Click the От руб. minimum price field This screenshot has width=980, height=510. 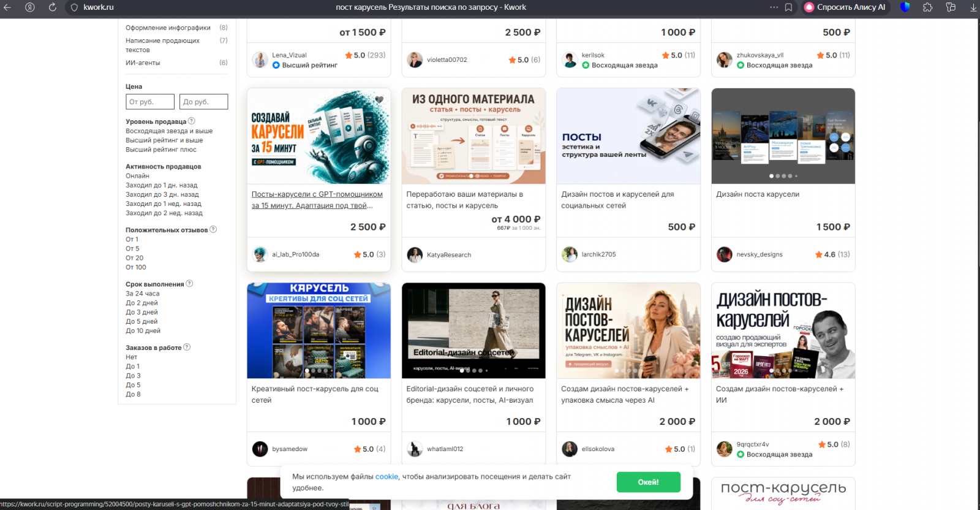150,102
